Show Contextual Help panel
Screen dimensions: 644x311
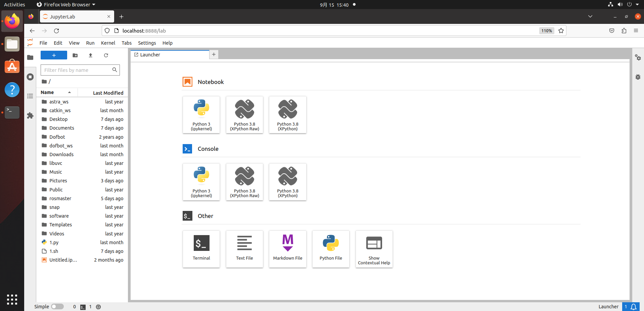tap(374, 249)
